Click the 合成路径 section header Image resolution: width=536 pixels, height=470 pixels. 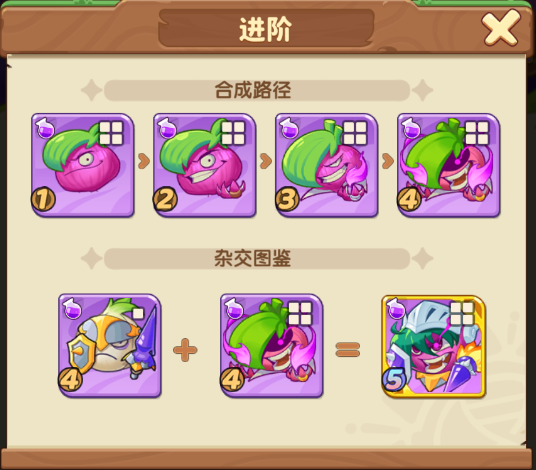[x=253, y=90]
